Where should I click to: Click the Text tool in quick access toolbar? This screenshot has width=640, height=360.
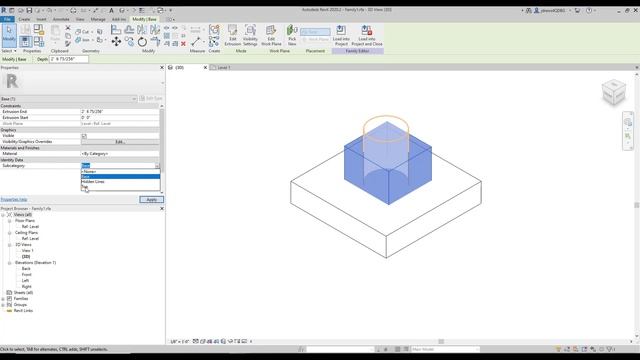click(111, 11)
